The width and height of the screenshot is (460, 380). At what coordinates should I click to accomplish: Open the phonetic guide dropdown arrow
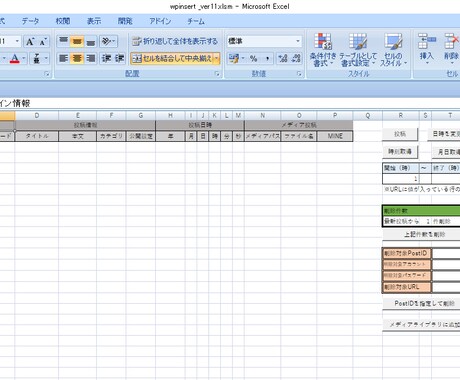pyautogui.click(x=46, y=59)
